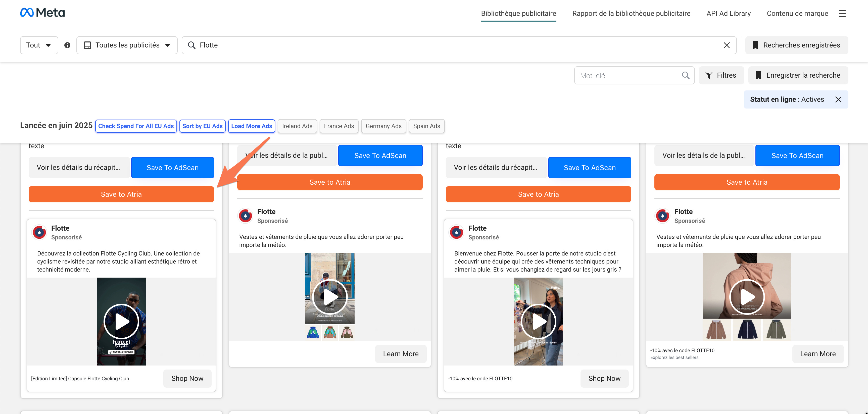Play the Flotte Cycling Club video
The width and height of the screenshot is (868, 414).
point(121,321)
